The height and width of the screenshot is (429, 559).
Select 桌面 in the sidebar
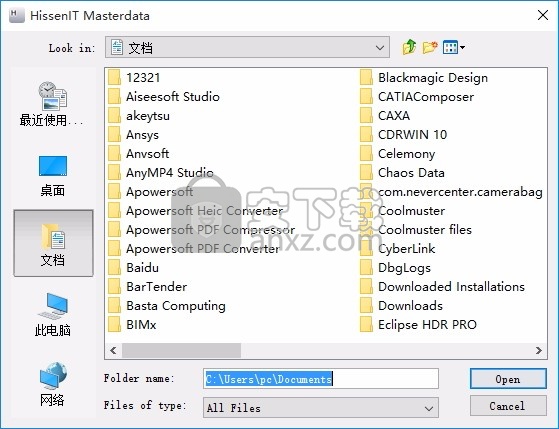point(52,176)
